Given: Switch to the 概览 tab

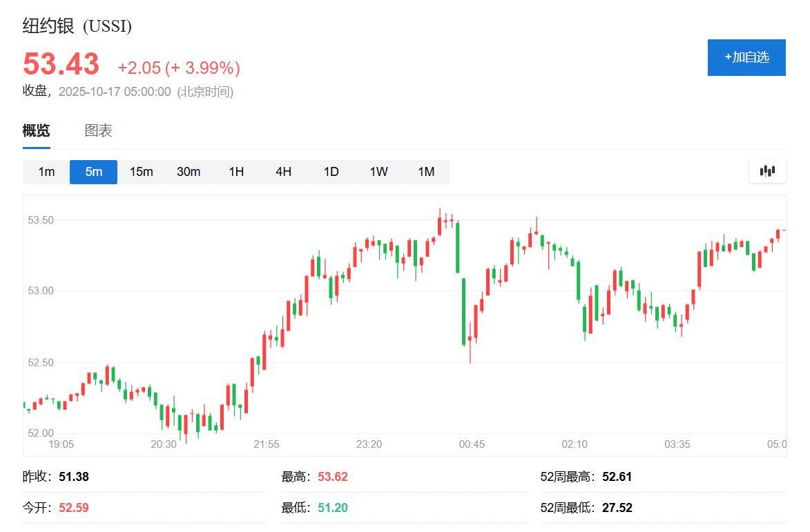Looking at the screenshot, I should coord(36,130).
